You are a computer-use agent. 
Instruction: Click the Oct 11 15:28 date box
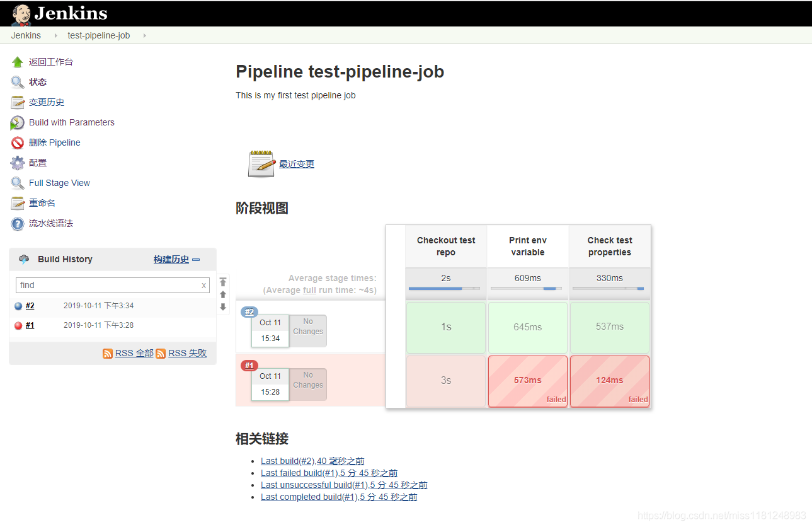click(x=270, y=384)
